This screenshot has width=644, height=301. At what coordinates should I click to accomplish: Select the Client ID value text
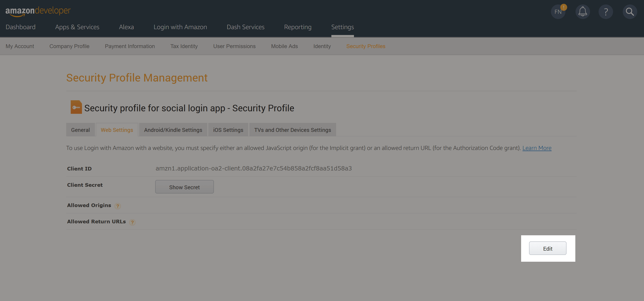click(x=253, y=168)
